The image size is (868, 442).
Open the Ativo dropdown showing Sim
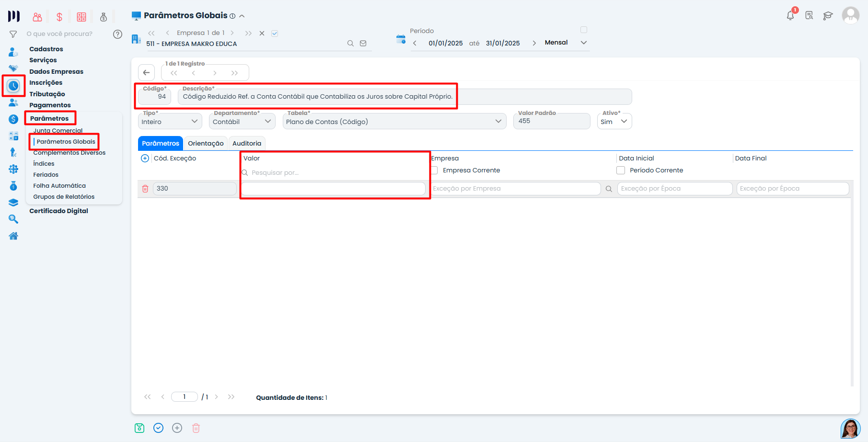(x=614, y=122)
